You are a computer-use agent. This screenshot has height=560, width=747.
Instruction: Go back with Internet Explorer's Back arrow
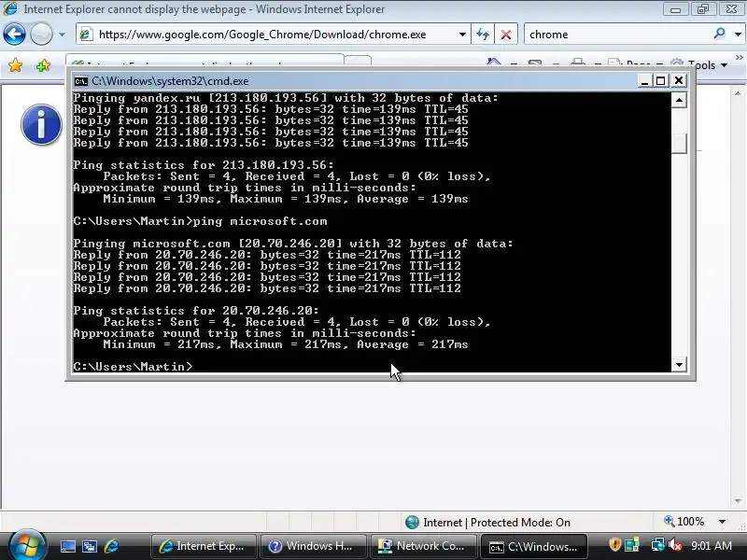pyautogui.click(x=14, y=34)
